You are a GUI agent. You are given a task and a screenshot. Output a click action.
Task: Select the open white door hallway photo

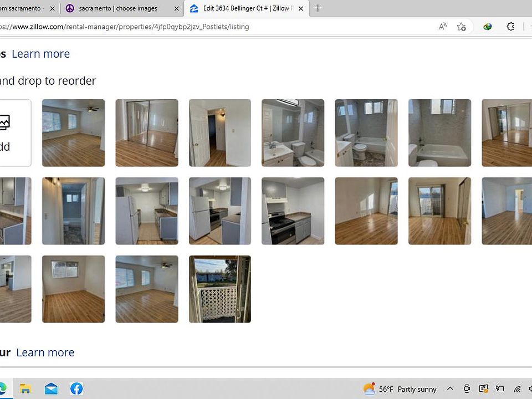[x=220, y=133]
